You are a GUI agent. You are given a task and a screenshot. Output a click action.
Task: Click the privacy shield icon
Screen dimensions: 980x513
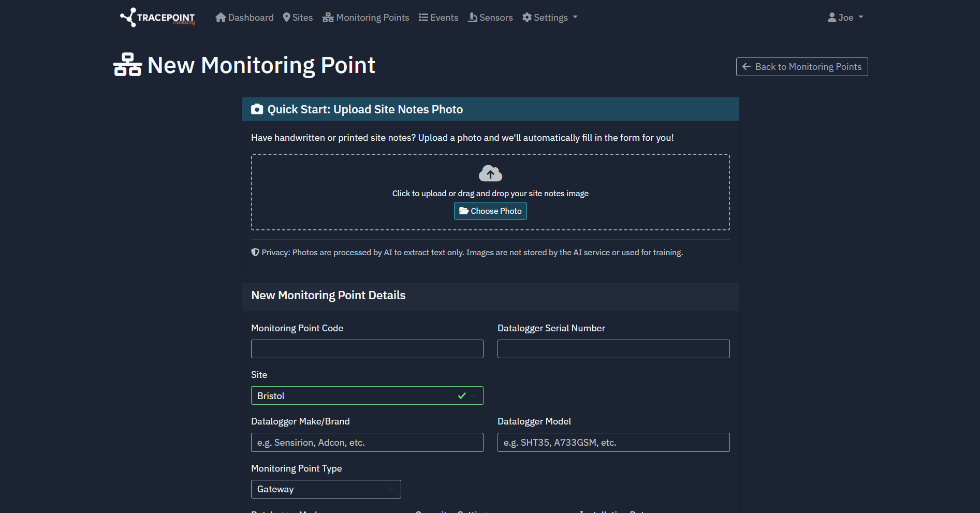[255, 253]
